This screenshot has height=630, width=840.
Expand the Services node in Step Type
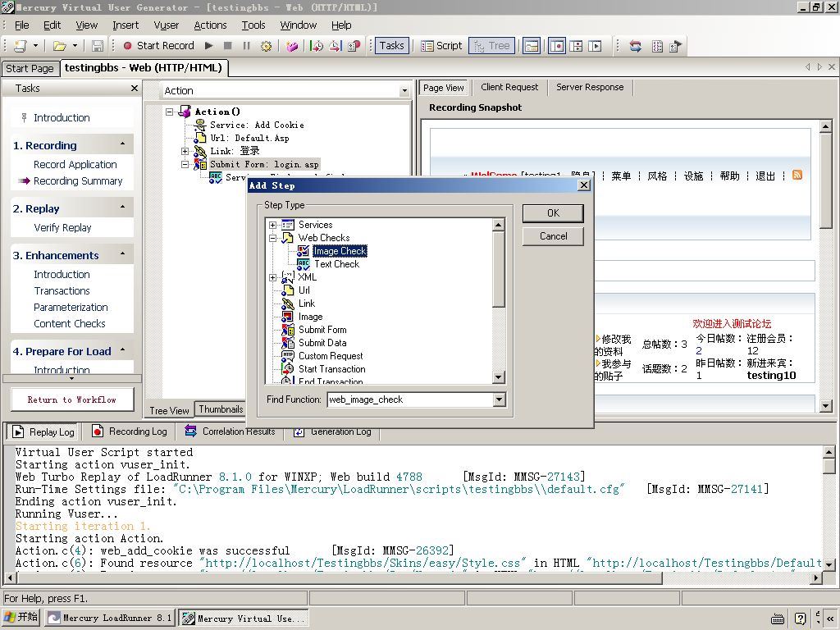coord(272,225)
